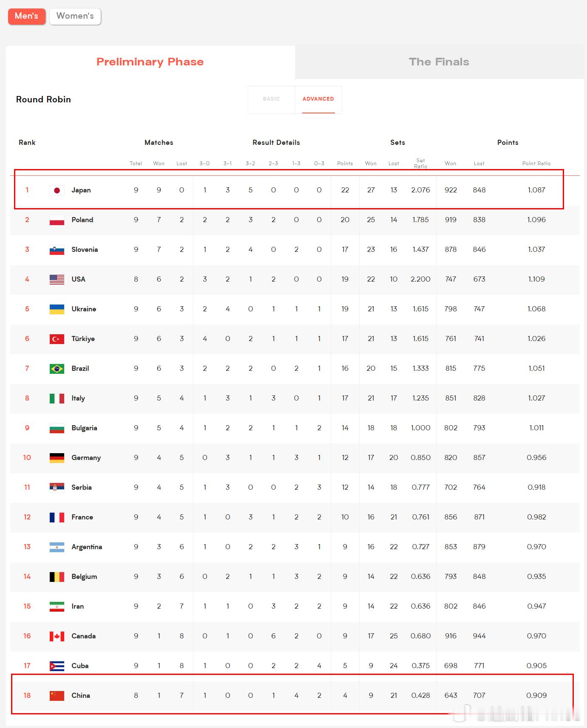The width and height of the screenshot is (587, 728).
Task: Open the Slovenia team link
Action: pos(85,250)
